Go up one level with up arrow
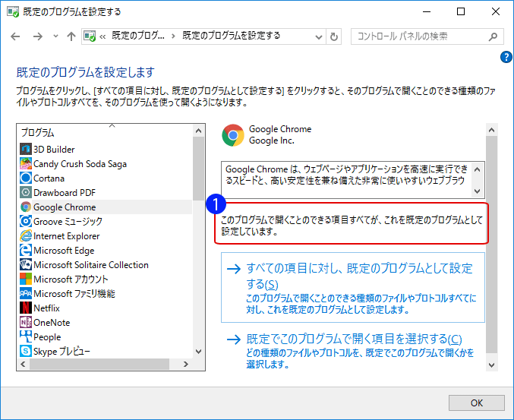 [71, 36]
